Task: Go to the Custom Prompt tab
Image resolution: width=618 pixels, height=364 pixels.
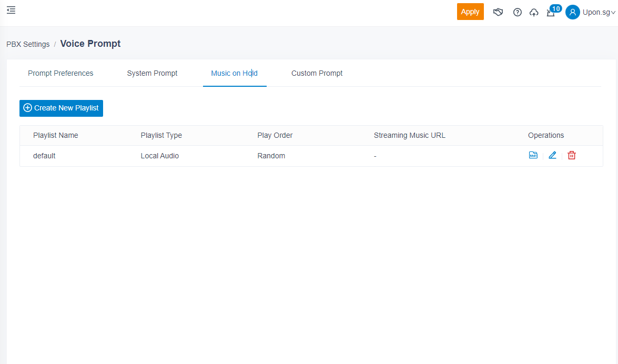Action: (317, 73)
